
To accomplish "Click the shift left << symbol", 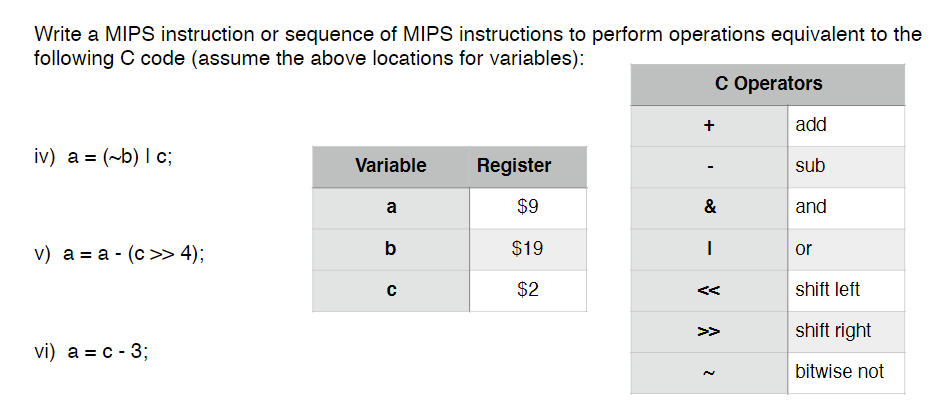I will (x=708, y=291).
